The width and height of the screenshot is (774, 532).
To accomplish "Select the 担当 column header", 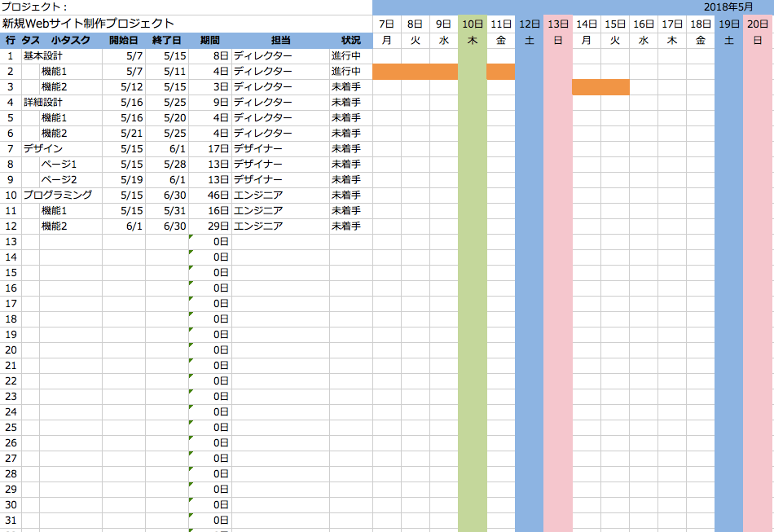I will (x=280, y=40).
